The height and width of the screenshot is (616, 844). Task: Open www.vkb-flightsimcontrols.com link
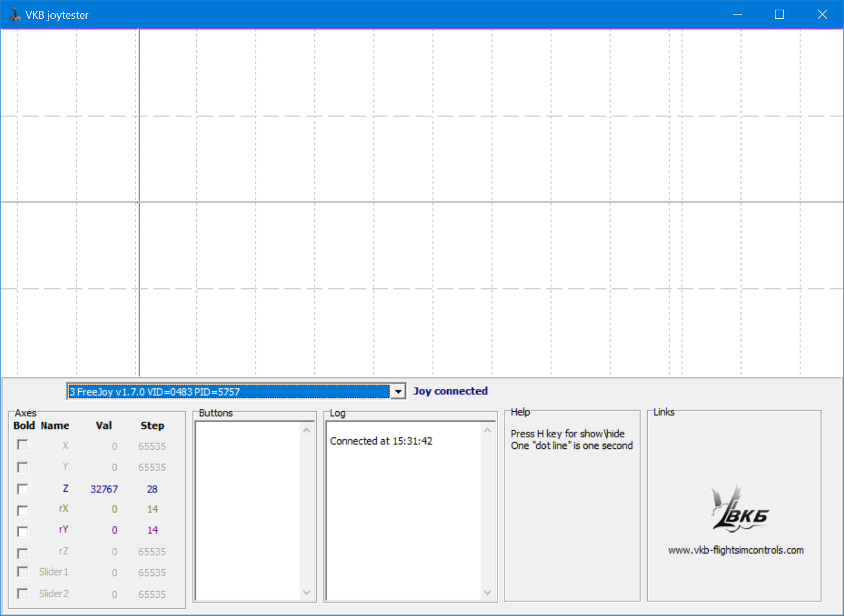pyautogui.click(x=736, y=550)
